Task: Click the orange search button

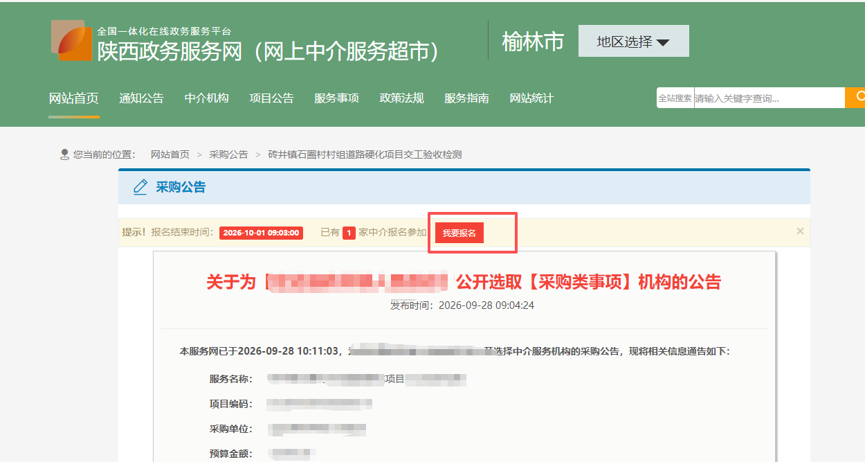Action: pos(856,98)
